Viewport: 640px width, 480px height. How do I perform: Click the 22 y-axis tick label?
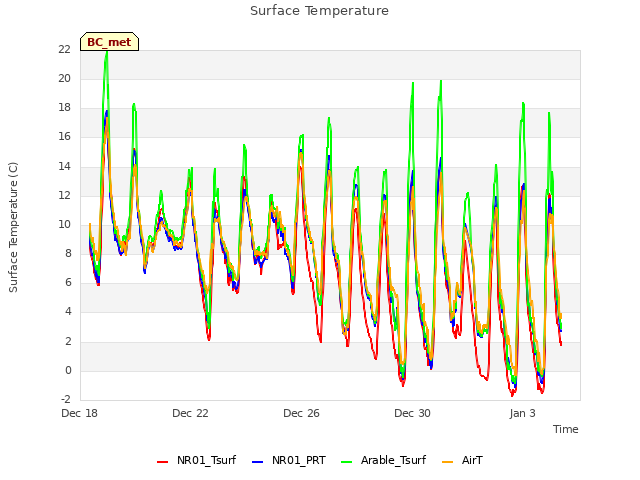coord(64,49)
